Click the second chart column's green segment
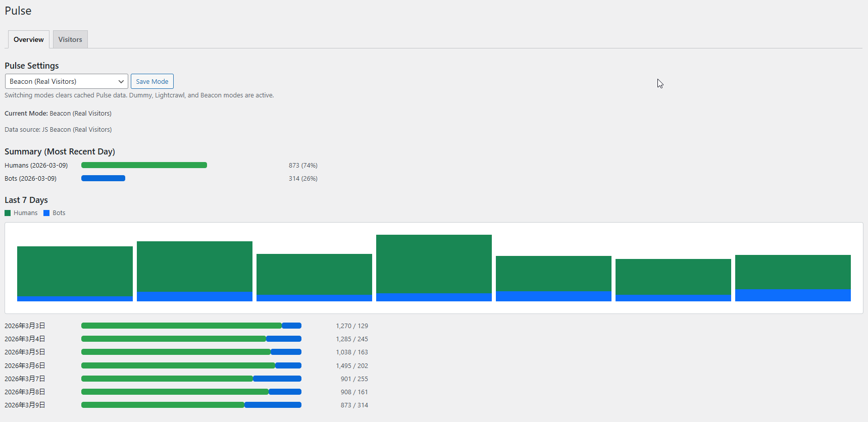The width and height of the screenshot is (868, 422). tap(194, 266)
